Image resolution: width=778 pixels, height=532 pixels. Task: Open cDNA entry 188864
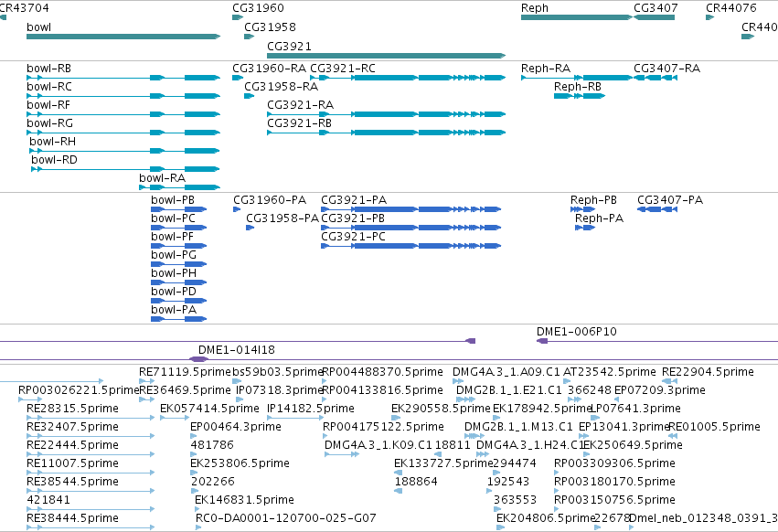coord(416,482)
